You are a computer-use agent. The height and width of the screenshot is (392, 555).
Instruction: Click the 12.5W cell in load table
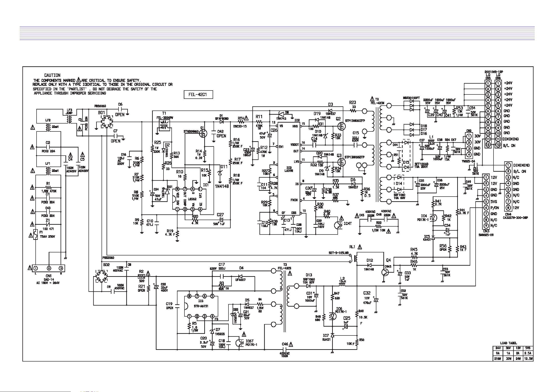(528, 359)
